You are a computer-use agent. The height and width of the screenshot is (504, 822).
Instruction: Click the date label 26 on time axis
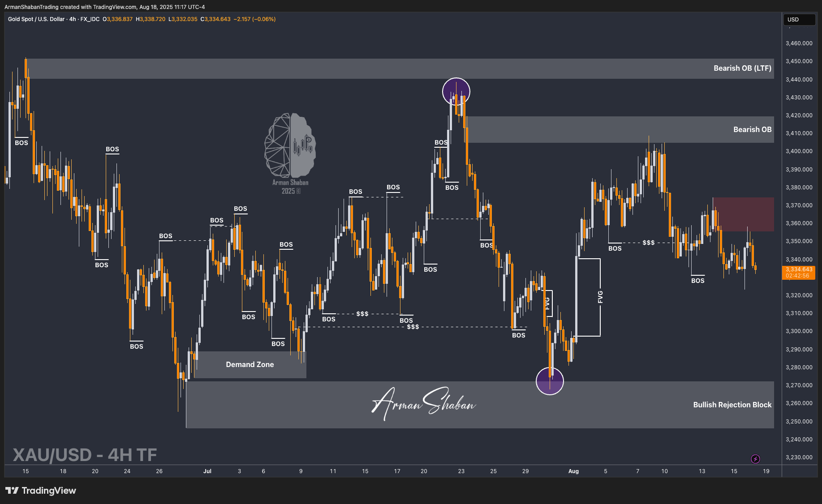click(x=159, y=471)
